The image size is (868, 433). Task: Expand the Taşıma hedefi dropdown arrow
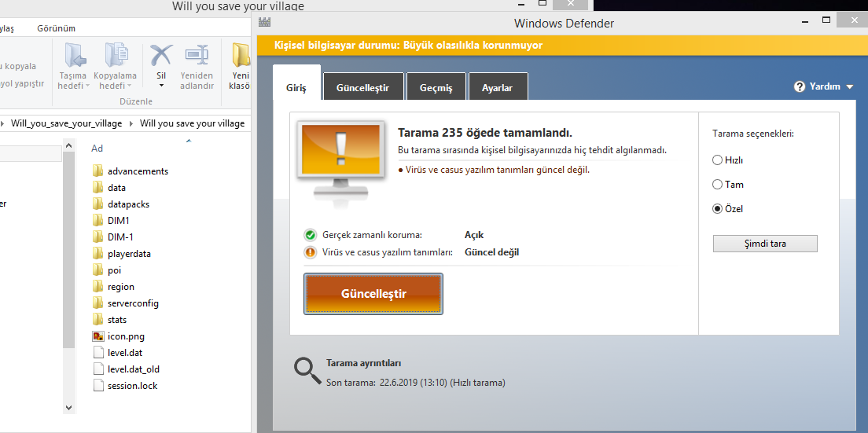click(x=87, y=86)
